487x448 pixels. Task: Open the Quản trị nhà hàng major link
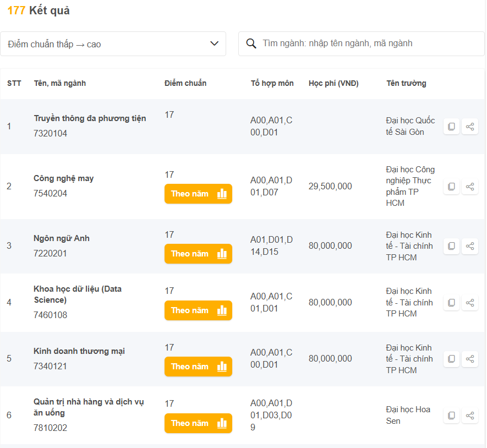[89, 407]
